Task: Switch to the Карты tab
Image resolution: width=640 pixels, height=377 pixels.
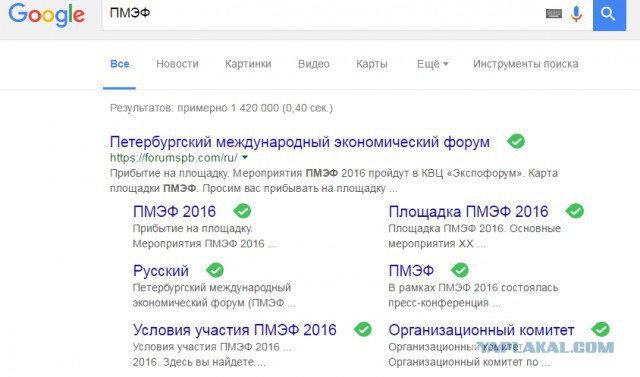Action: tap(372, 64)
